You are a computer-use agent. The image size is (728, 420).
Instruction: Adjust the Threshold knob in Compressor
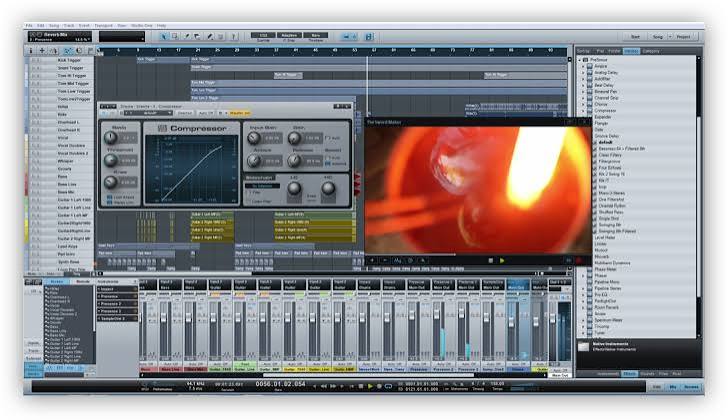click(110, 160)
